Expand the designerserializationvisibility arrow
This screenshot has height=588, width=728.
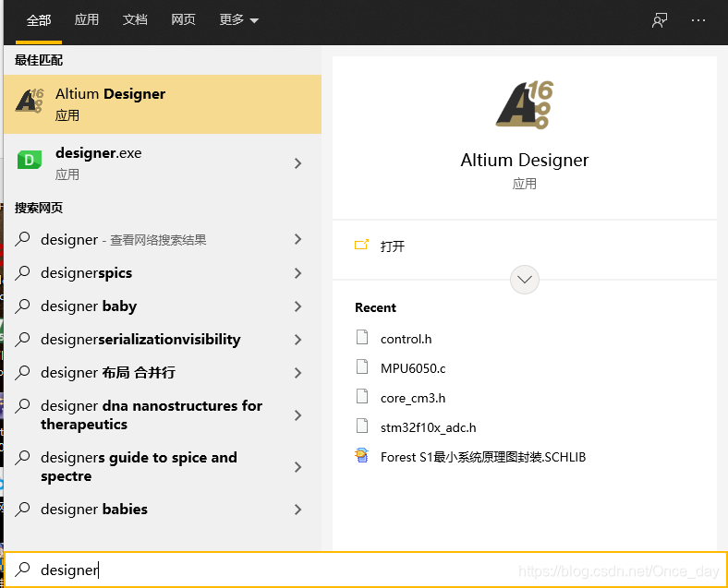[x=298, y=340]
